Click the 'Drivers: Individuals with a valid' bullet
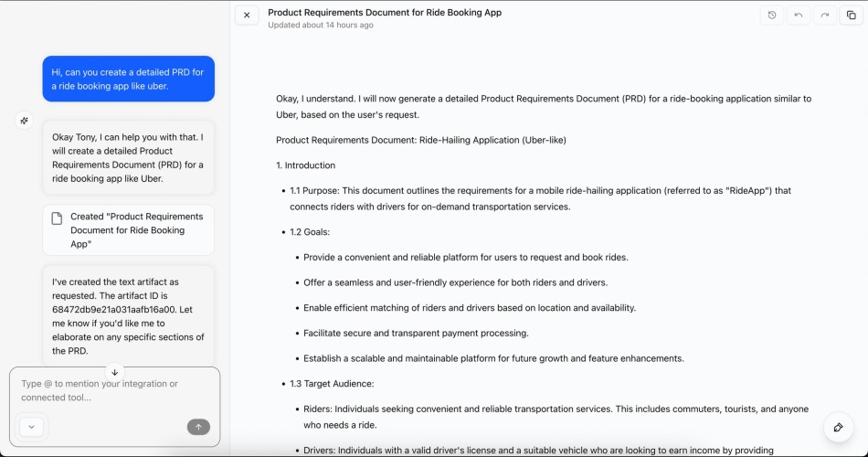Image resolution: width=868 pixels, height=457 pixels. pos(538,451)
